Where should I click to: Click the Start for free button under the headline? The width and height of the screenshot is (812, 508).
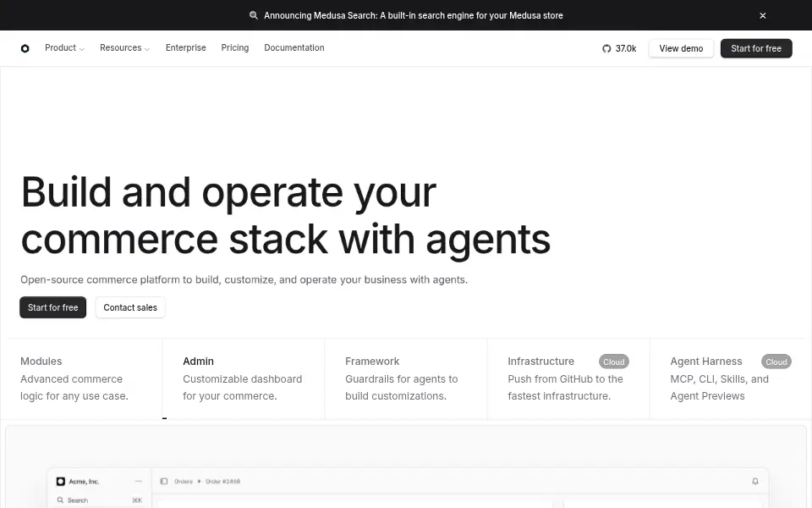(x=52, y=307)
